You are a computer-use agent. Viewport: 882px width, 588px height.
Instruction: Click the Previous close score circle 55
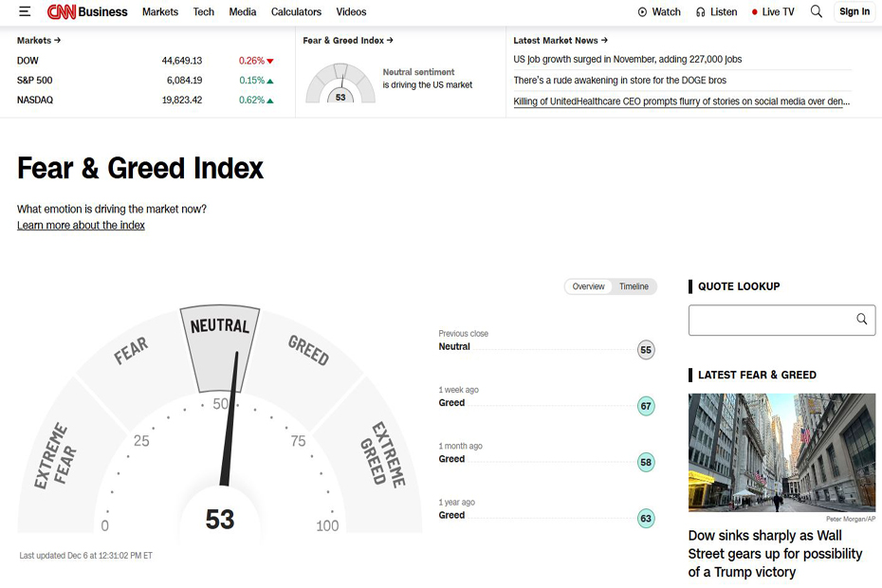646,350
